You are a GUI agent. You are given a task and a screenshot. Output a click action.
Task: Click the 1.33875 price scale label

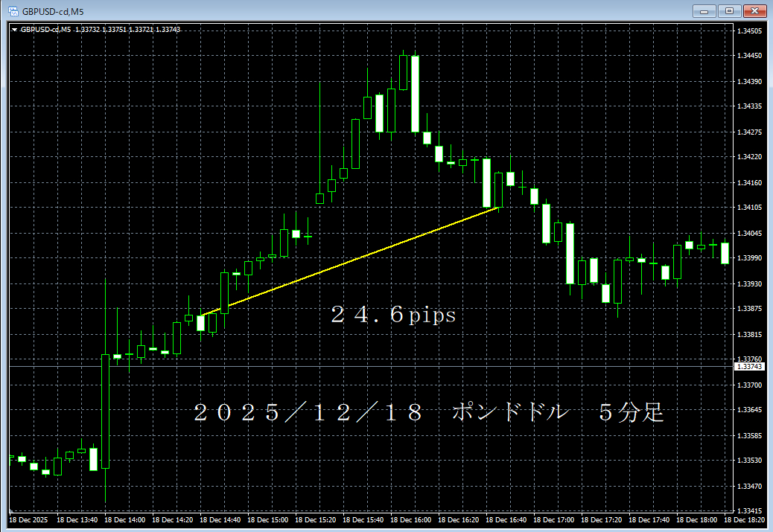pos(749,309)
